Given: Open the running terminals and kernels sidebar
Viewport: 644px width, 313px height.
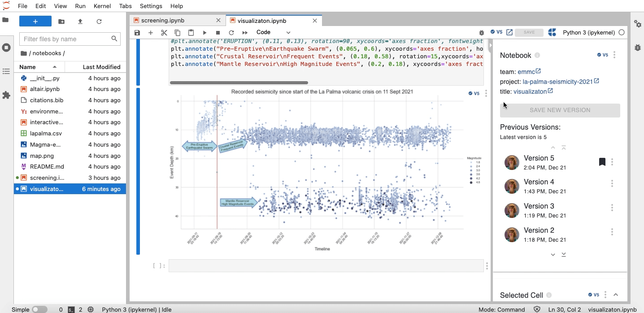Looking at the screenshot, I should coord(6,48).
